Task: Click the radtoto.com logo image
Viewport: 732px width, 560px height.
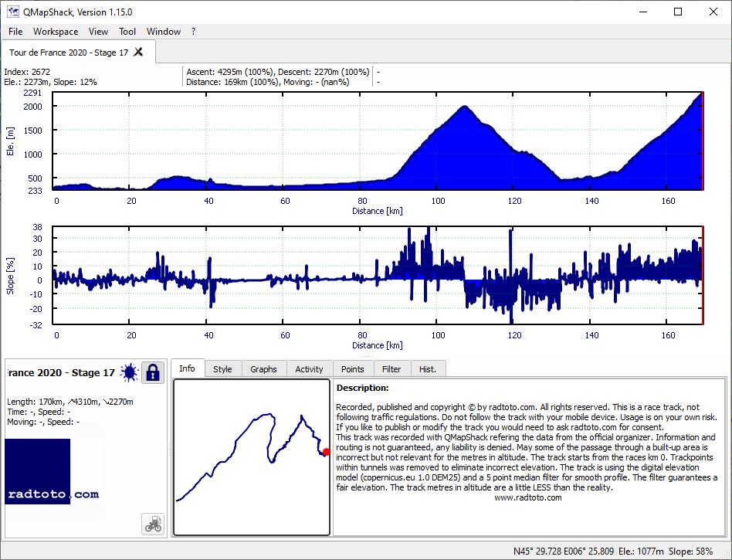Action: tap(52, 472)
